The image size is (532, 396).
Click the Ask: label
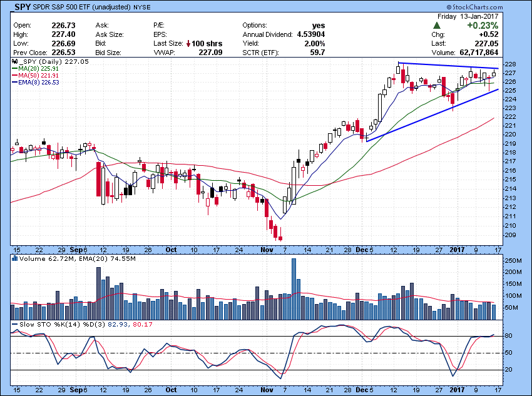[102, 26]
